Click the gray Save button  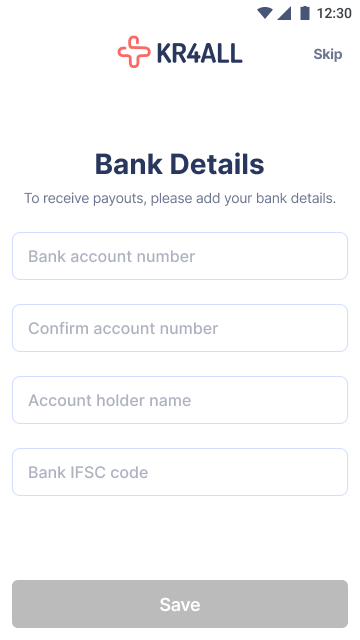click(x=180, y=604)
